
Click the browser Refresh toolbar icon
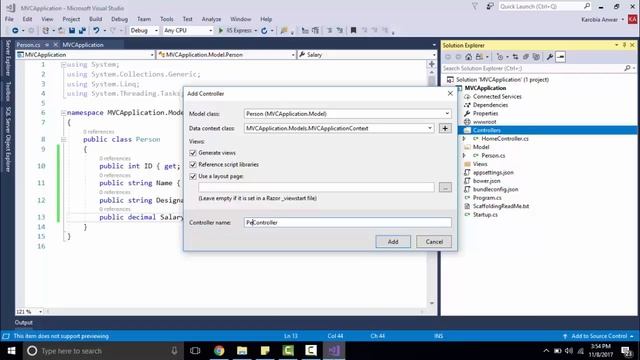[x=264, y=31]
